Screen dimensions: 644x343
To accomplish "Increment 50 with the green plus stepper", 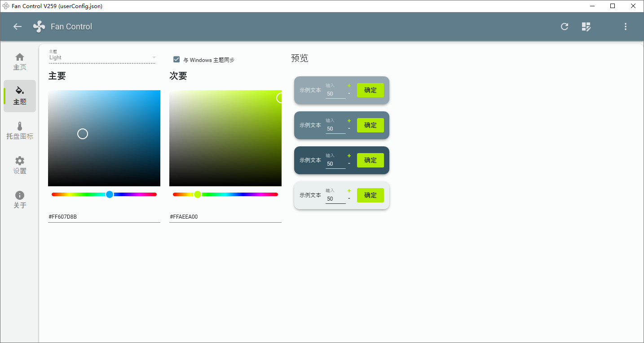I will [349, 85].
